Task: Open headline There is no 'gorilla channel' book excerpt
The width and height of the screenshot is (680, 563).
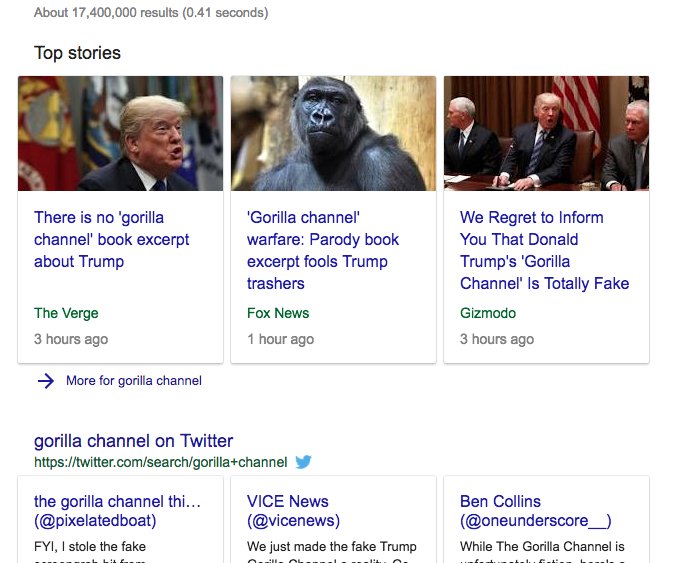Action: tap(112, 239)
